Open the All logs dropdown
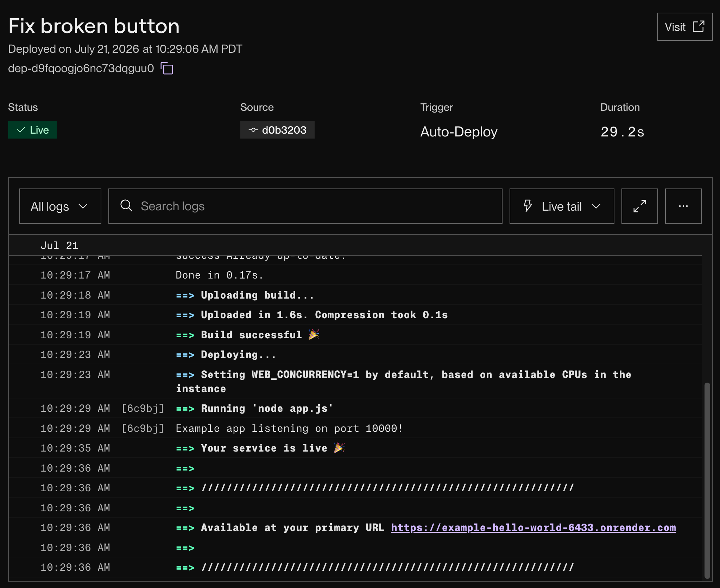This screenshot has width=720, height=588. pos(60,206)
